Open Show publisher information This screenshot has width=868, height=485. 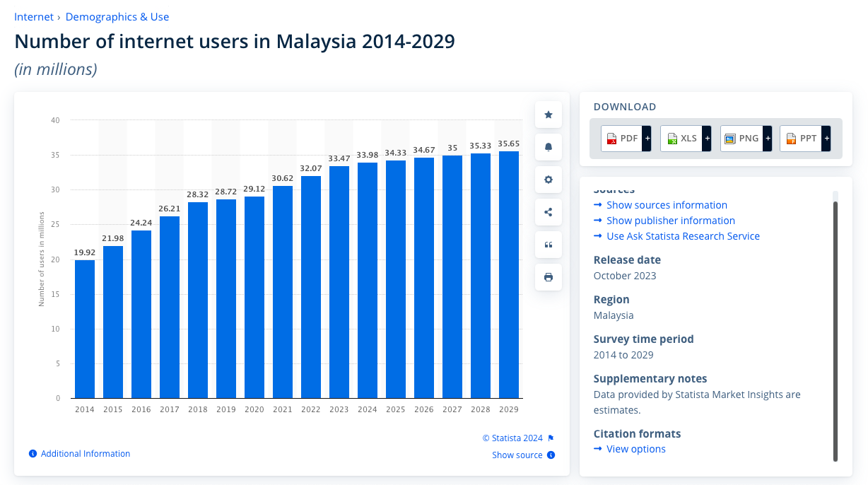670,220
